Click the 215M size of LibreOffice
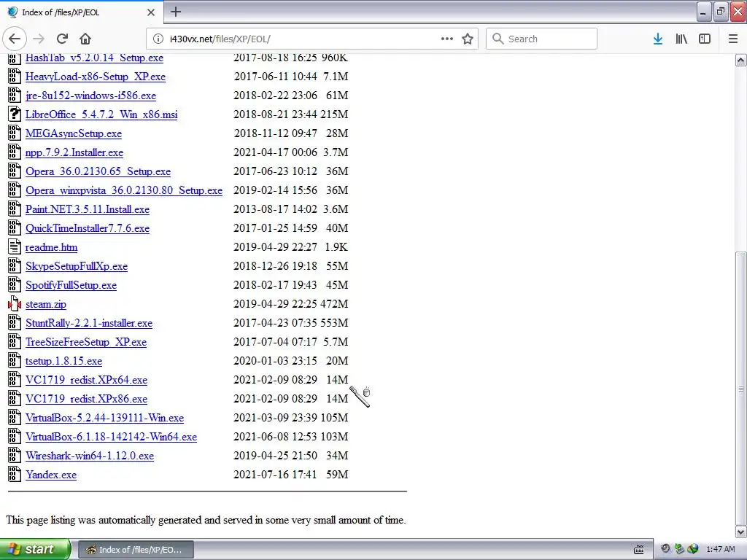The width and height of the screenshot is (747, 560). (x=333, y=114)
